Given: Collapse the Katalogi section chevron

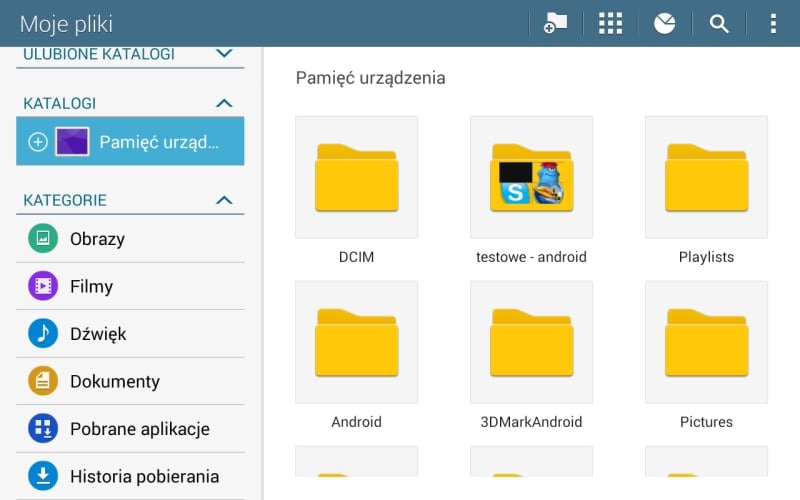Looking at the screenshot, I should coord(224,104).
